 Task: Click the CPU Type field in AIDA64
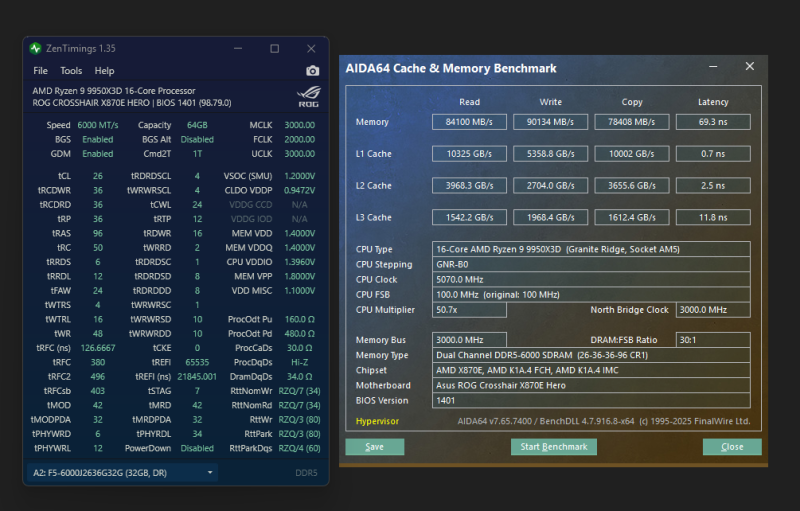591,249
